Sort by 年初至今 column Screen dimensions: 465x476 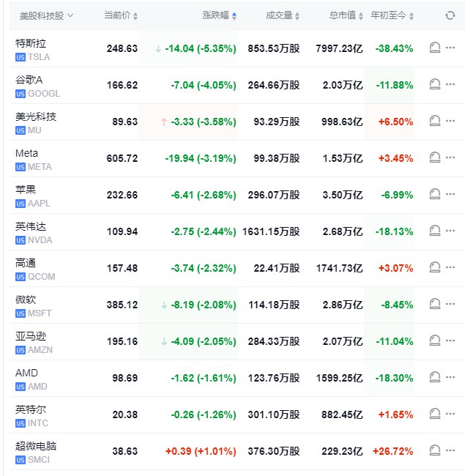click(392, 15)
